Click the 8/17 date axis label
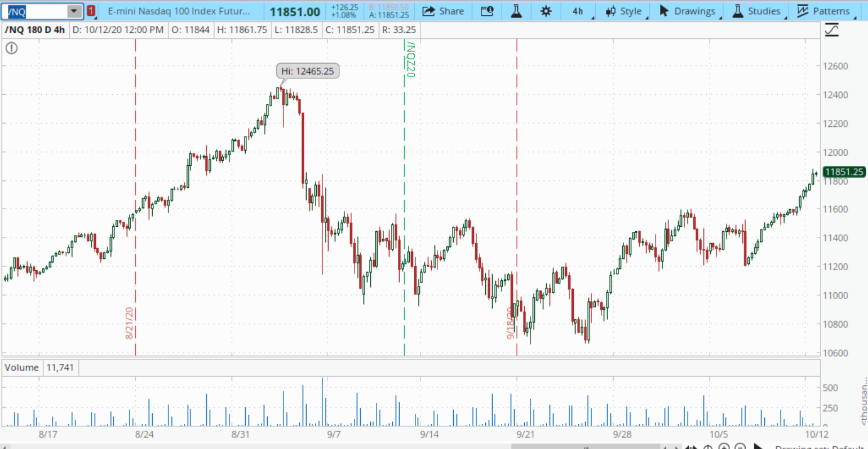The width and height of the screenshot is (868, 449). click(48, 434)
